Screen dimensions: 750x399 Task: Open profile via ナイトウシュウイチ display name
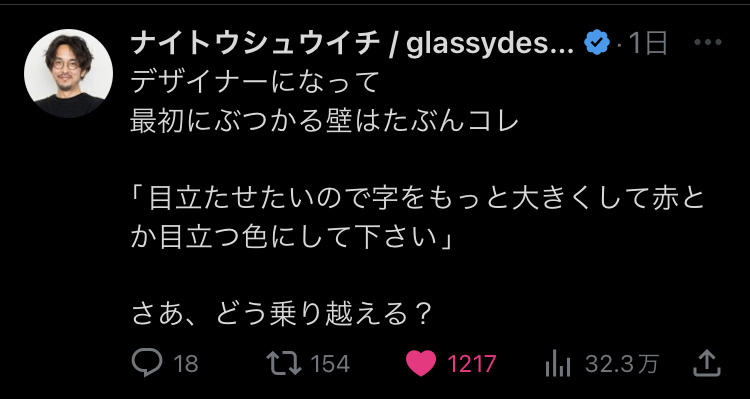click(x=256, y=44)
